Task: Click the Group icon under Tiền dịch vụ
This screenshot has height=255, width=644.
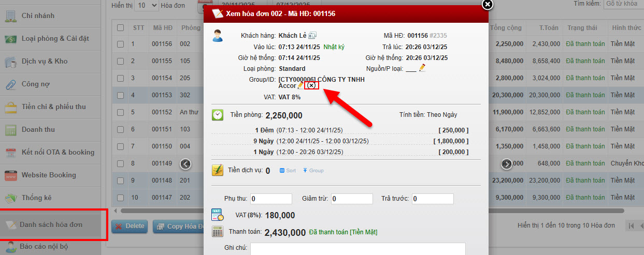Action: 313,170
